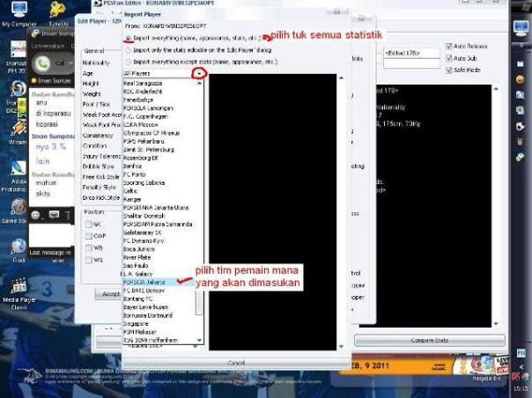Viewport: 532px width, 398px height.
Task: Open Winamp desktop shortcut
Action: pyautogui.click(x=18, y=132)
